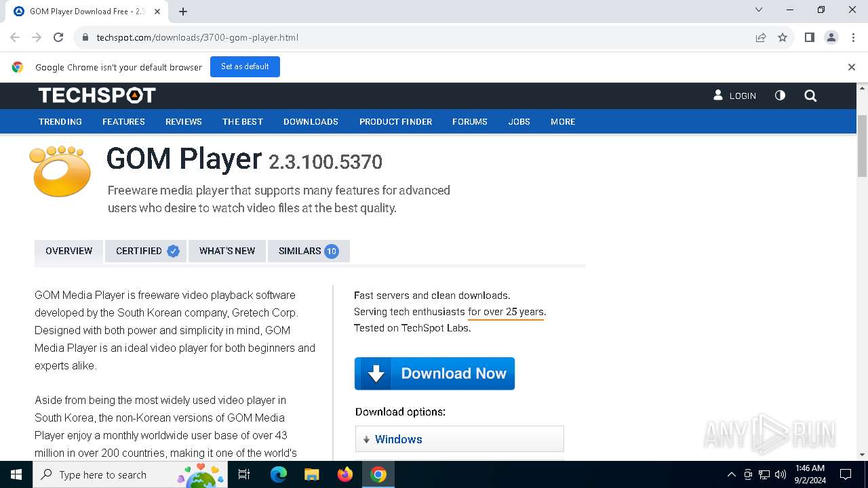The width and height of the screenshot is (868, 488).
Task: Launch Firefox from taskbar
Action: click(345, 474)
